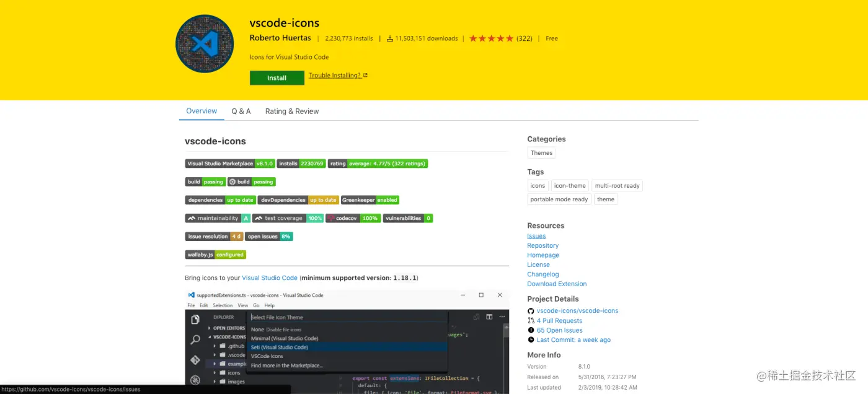
Task: Open the Issues resource link
Action: tap(536, 236)
